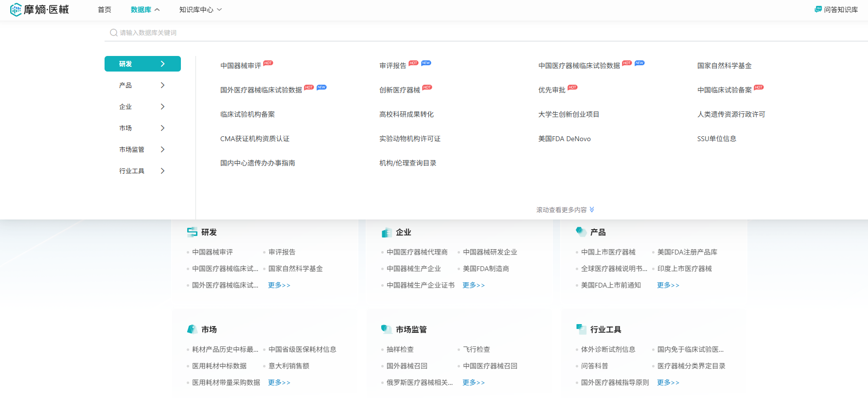Open 中国医疗器械代理商 link
The image size is (868, 401).
click(x=417, y=252)
